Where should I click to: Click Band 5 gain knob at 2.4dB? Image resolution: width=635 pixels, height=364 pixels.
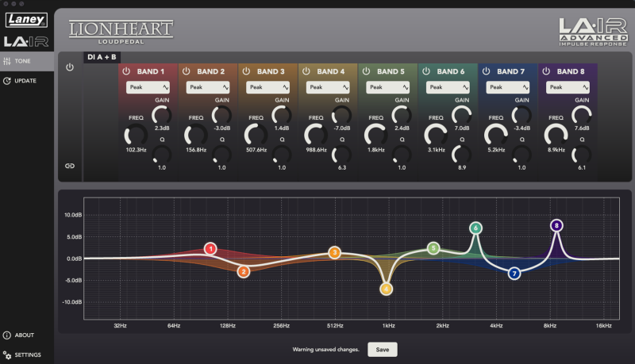click(x=402, y=115)
